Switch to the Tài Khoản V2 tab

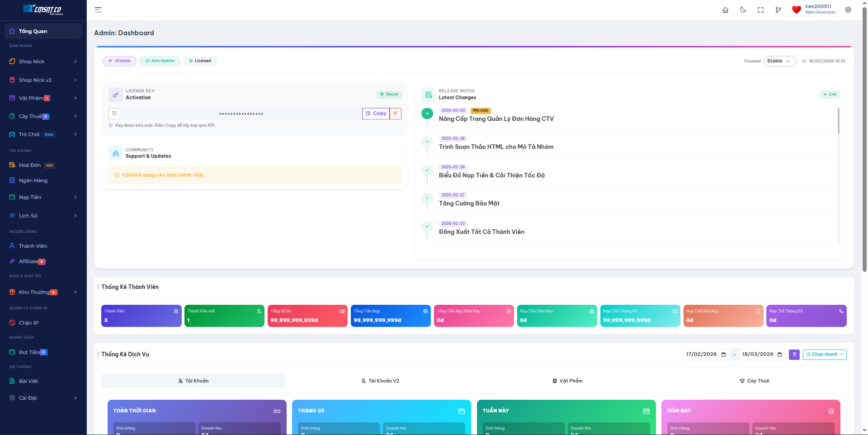pyautogui.click(x=380, y=381)
